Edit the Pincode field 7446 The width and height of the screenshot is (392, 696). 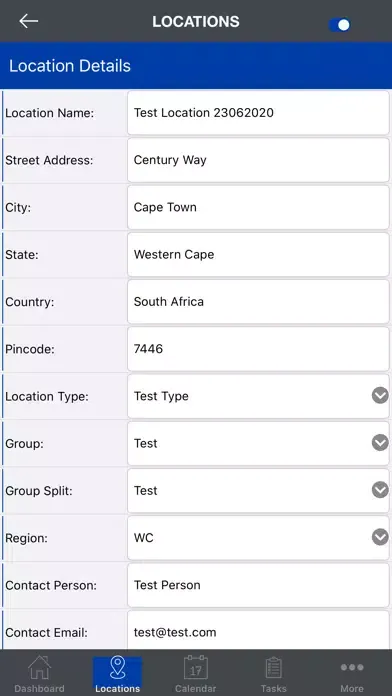pos(258,349)
